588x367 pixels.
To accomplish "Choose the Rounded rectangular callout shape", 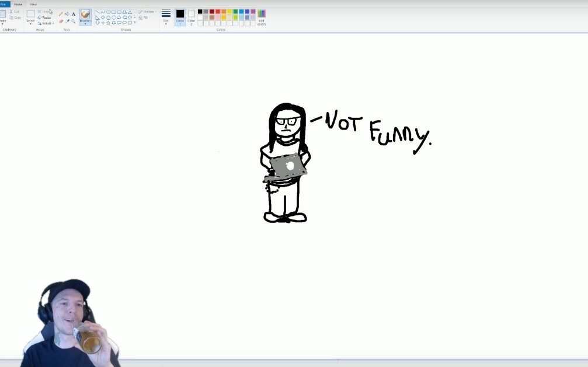I will click(x=119, y=23).
